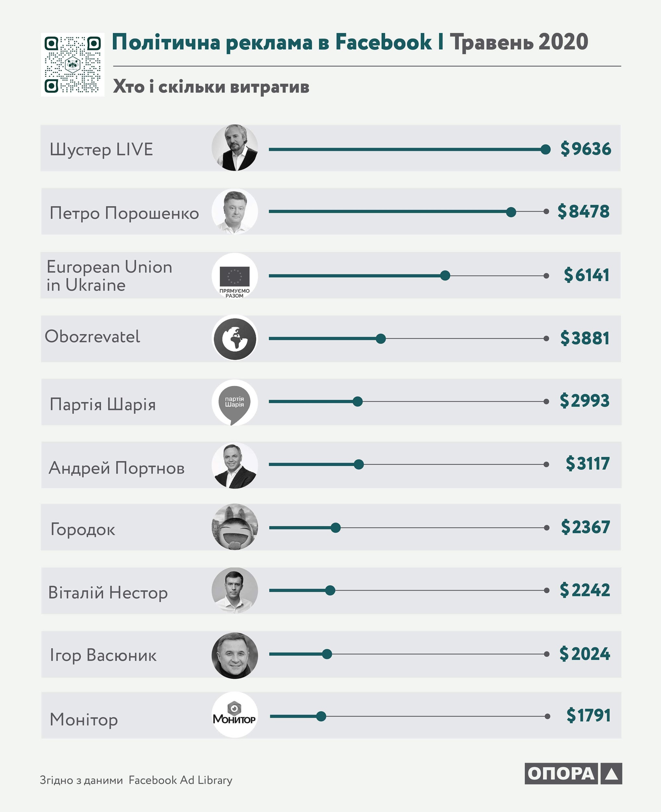The image size is (661, 812).
Task: Click the large dot on Obozrevatel spending bar
Action: (380, 338)
